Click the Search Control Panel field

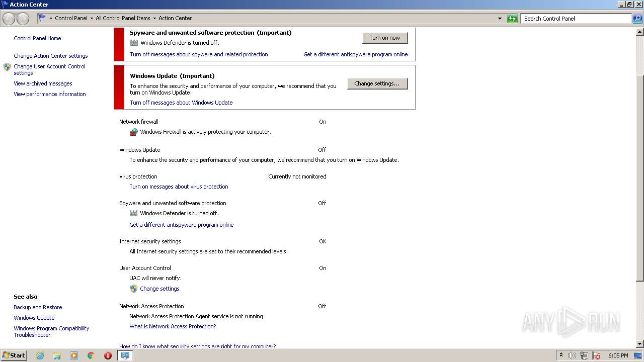[x=576, y=19]
